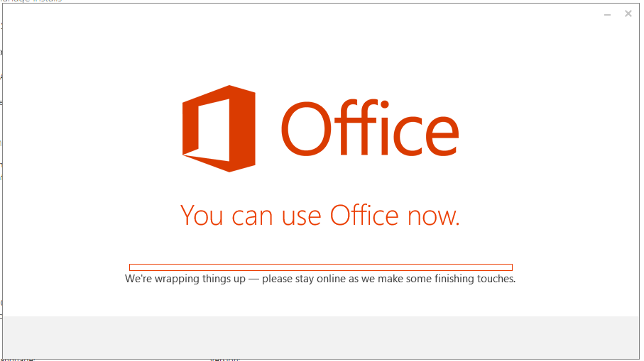Click the large Office wordmark text
Viewport: 644px width, 361px height.
[x=370, y=128]
